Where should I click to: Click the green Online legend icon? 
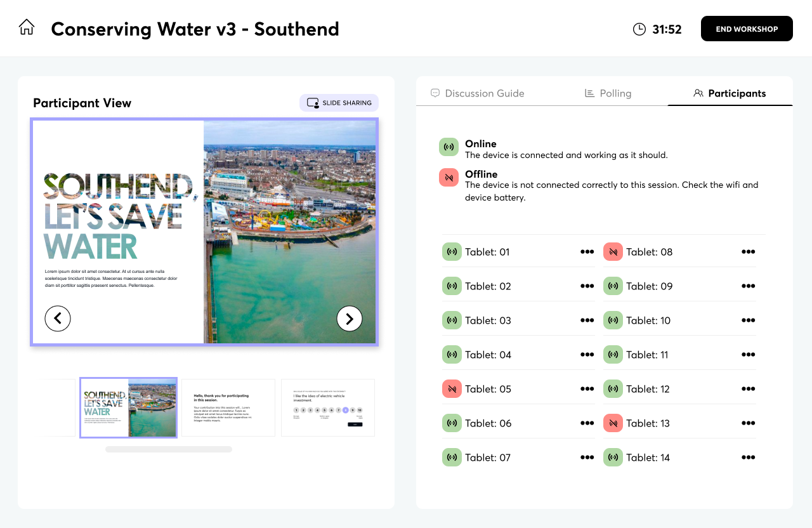[x=449, y=147]
